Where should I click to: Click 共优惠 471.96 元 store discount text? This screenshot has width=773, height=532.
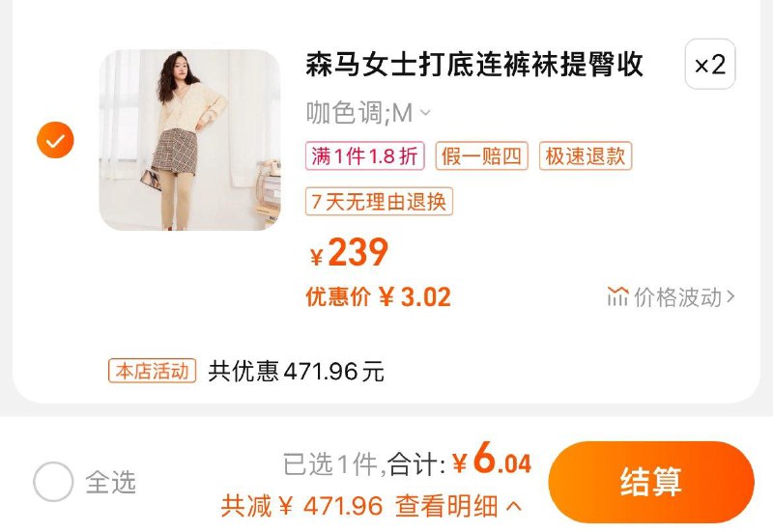pyautogui.click(x=296, y=371)
